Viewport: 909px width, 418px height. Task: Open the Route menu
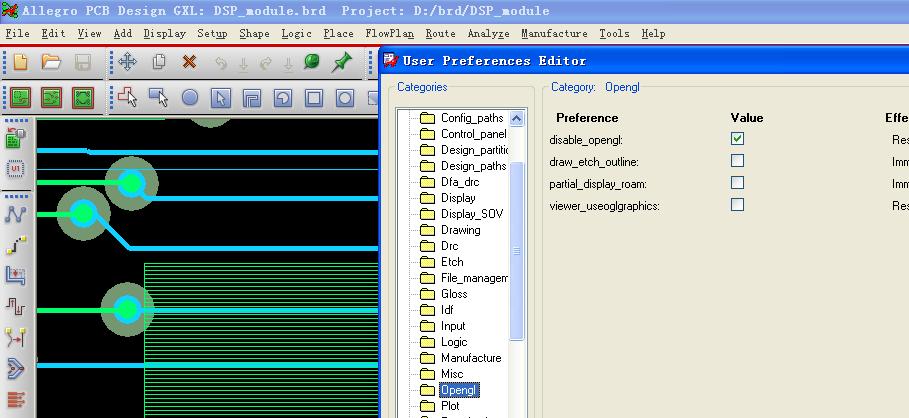point(440,33)
